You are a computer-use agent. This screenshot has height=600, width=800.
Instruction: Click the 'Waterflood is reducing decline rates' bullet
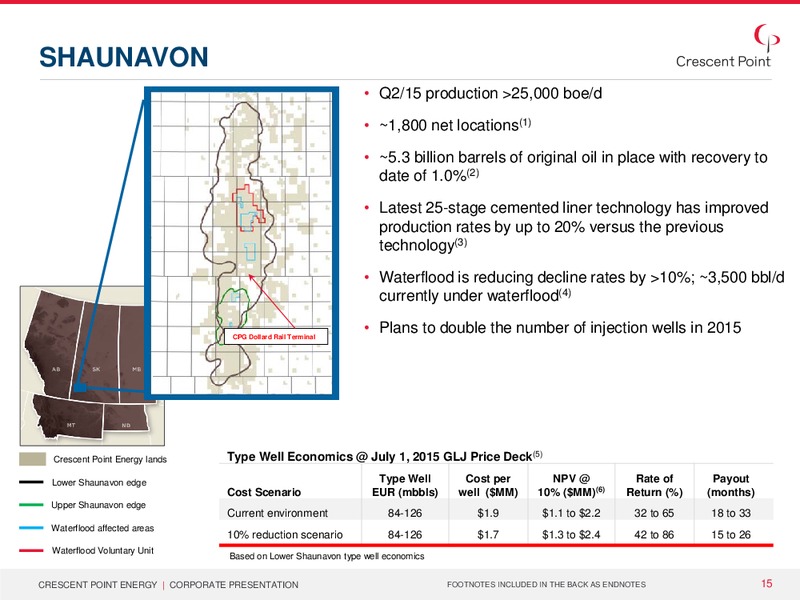[581, 286]
